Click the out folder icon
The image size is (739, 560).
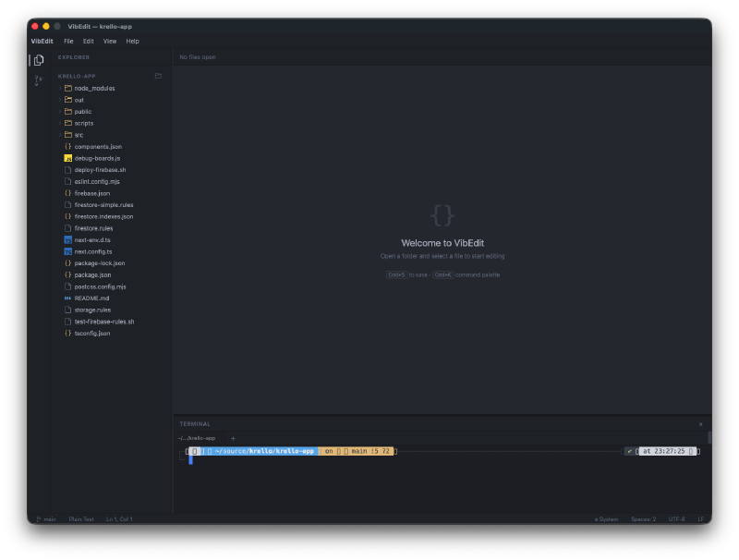pyautogui.click(x=68, y=100)
